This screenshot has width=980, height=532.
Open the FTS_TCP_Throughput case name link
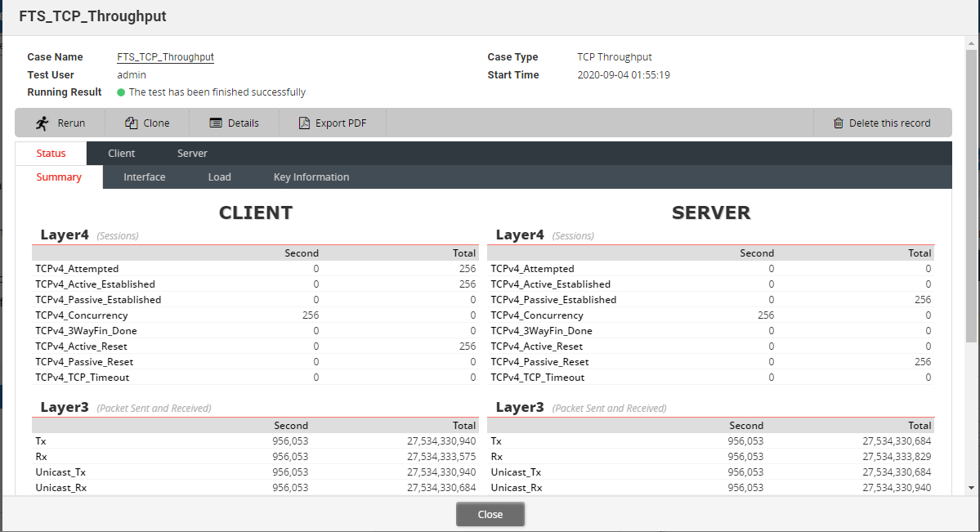[x=165, y=56]
